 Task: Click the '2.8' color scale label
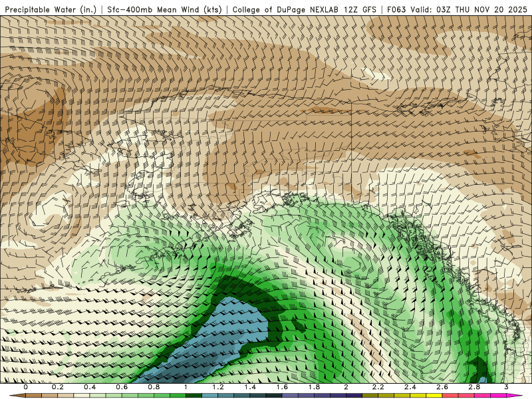pos(474,387)
